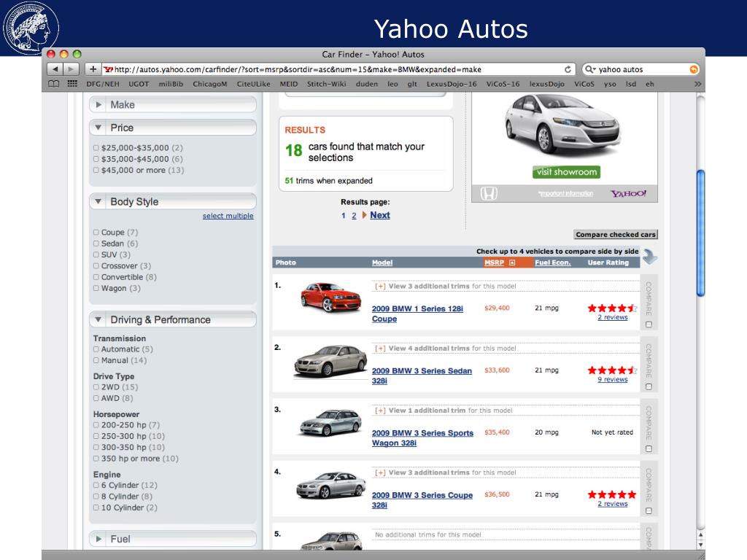Click the vertical scrollbar thumb
The height and width of the screenshot is (560, 747).
(x=700, y=233)
